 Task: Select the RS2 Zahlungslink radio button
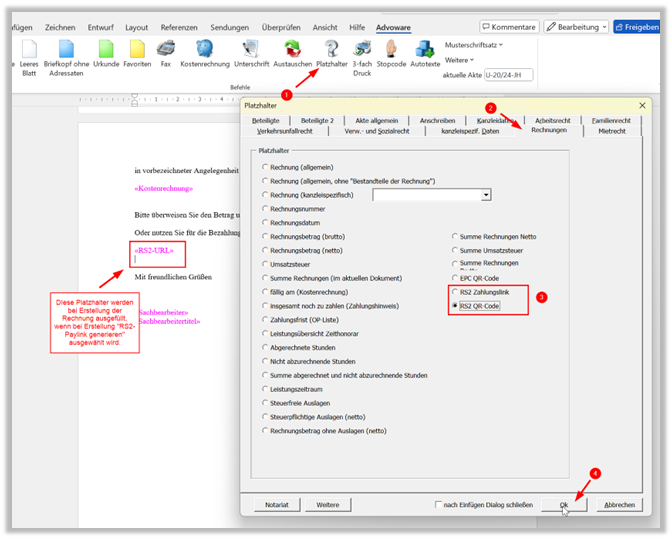[455, 292]
